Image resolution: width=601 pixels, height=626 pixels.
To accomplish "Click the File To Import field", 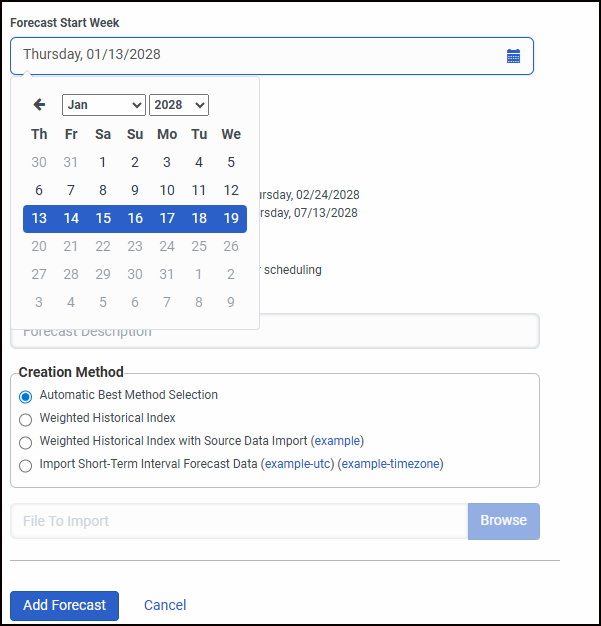I will (239, 521).
